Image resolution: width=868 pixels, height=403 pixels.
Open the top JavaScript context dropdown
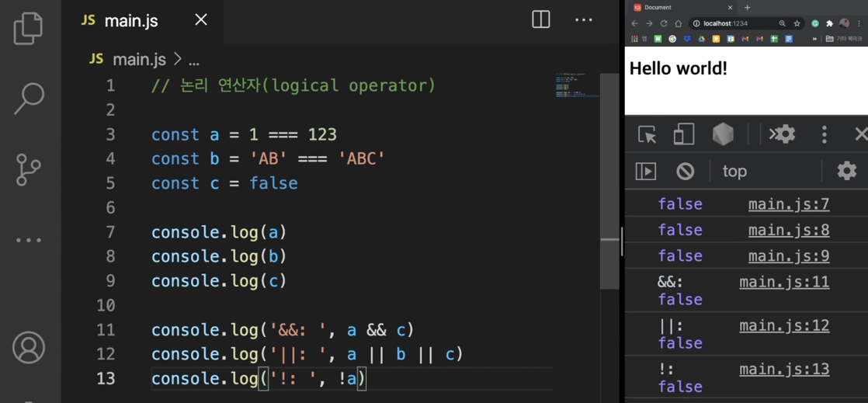[734, 172]
